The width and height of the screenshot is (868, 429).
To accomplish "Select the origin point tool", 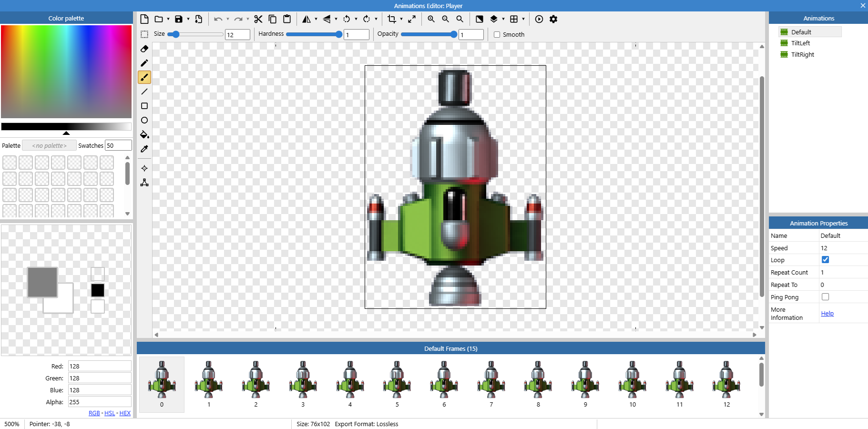I will tap(144, 168).
